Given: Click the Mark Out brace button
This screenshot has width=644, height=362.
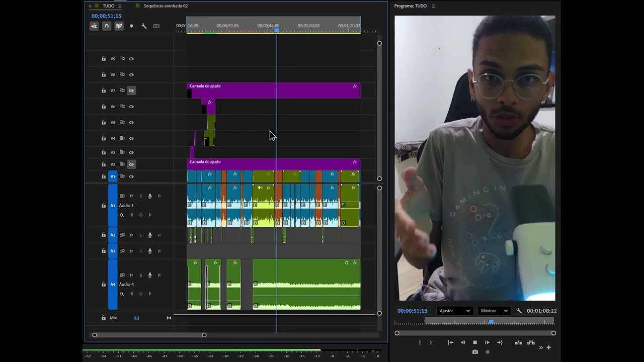Looking at the screenshot, I should click(431, 342).
